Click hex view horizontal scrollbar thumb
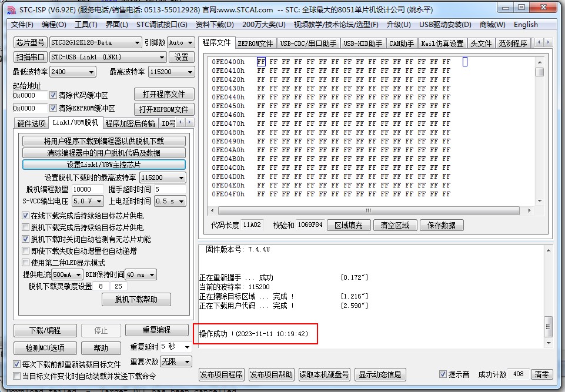Viewport: 565px width, 392px height. tap(369, 210)
